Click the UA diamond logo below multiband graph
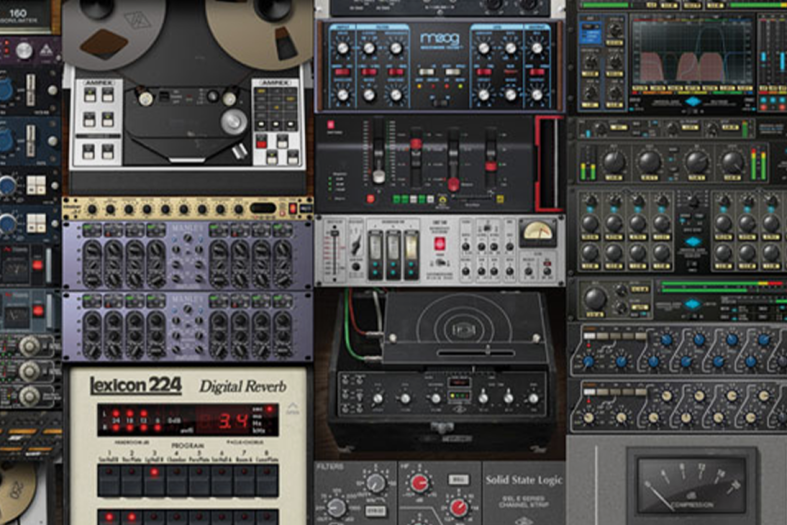This screenshot has width=787, height=525. pos(693,101)
